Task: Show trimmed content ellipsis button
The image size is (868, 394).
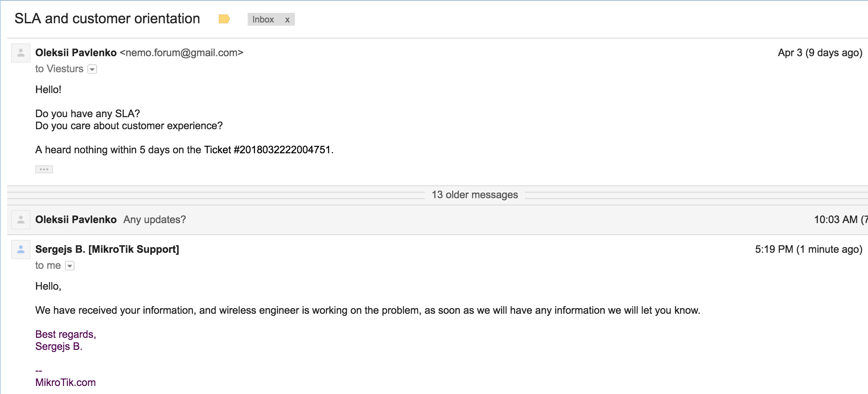Action: pyautogui.click(x=44, y=169)
